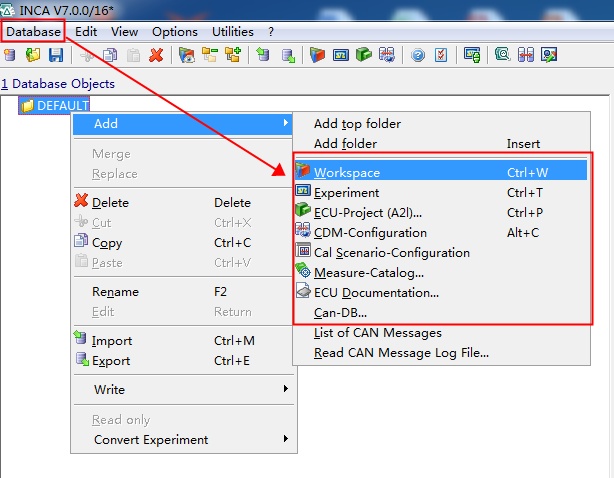The height and width of the screenshot is (478, 614).
Task: Click the INCA application icon in title bar
Action: click(x=7, y=9)
